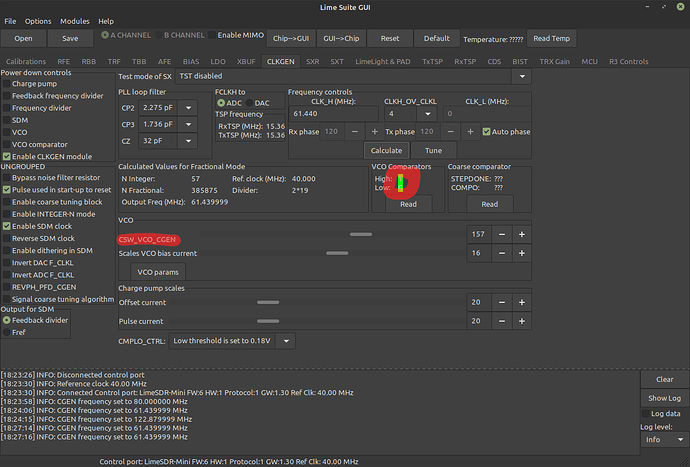Switch to the LimeLight & PAD tab

click(383, 62)
